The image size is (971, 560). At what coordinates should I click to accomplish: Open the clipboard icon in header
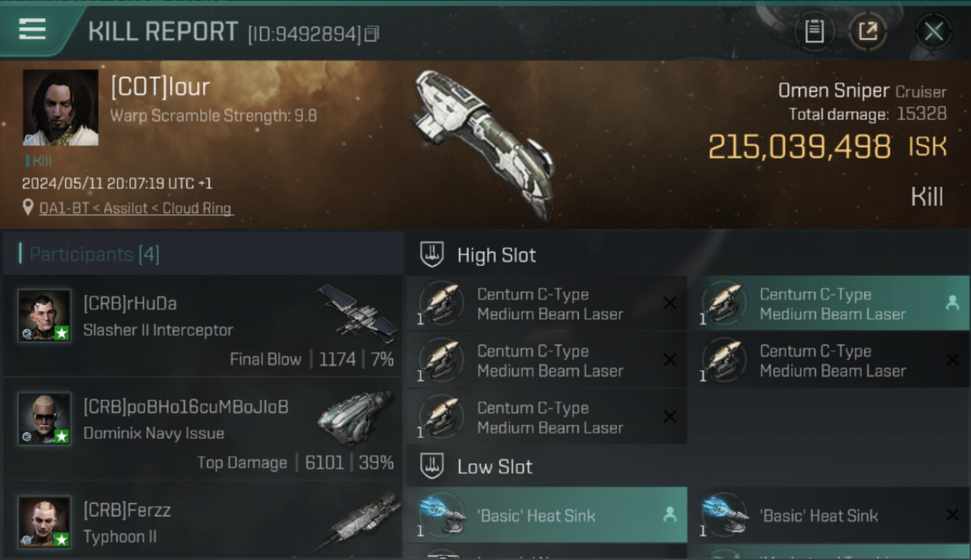(x=813, y=31)
